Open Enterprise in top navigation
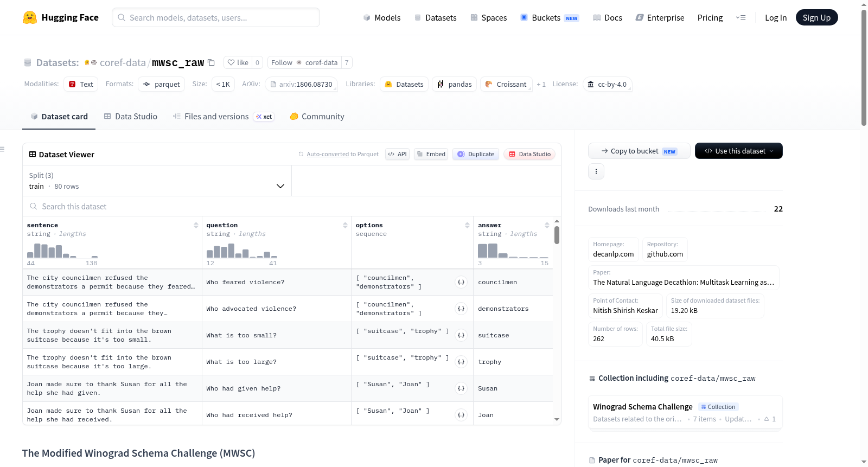Screen dimensions: 868x467 tap(660, 17)
